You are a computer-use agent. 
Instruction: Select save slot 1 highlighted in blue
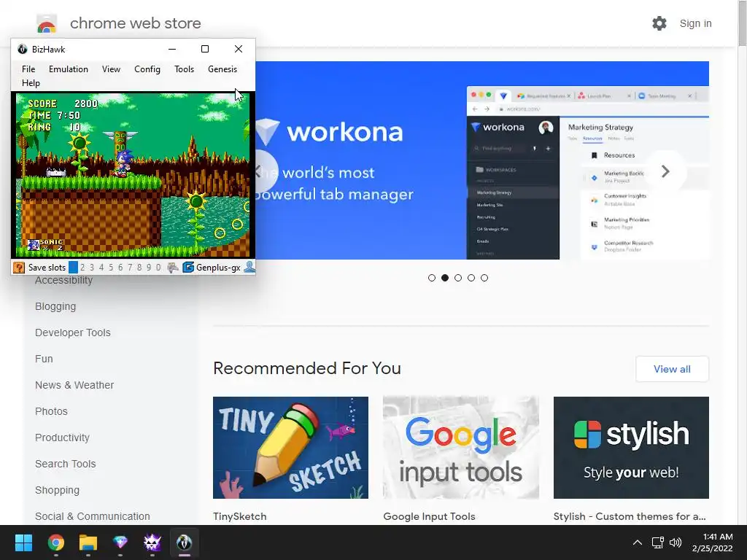(73, 268)
